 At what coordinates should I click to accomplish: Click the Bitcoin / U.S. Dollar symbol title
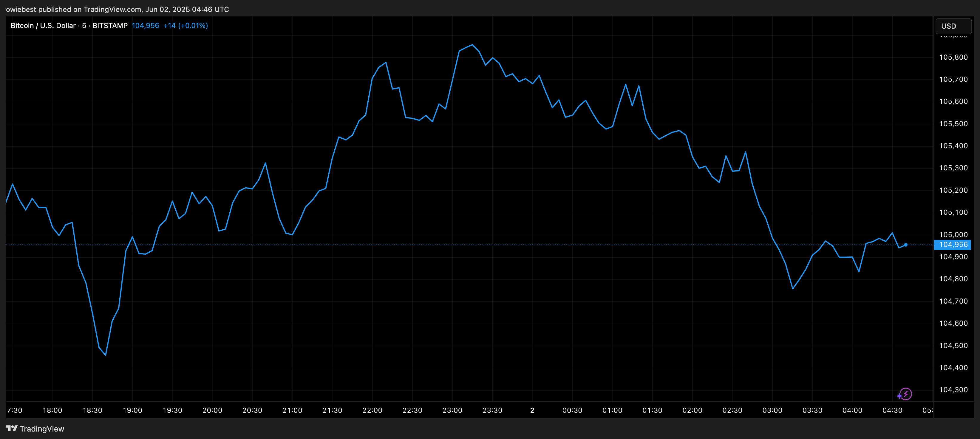tap(43, 25)
